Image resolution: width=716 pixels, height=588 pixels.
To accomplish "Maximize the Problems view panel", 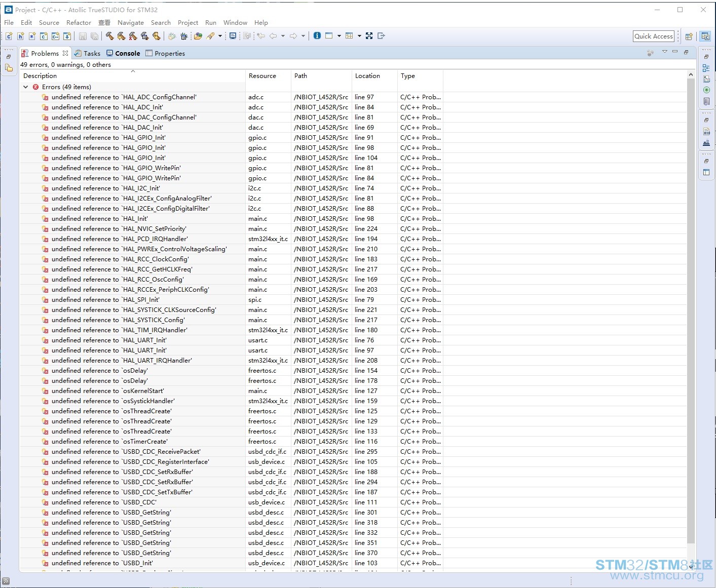I will pos(686,52).
